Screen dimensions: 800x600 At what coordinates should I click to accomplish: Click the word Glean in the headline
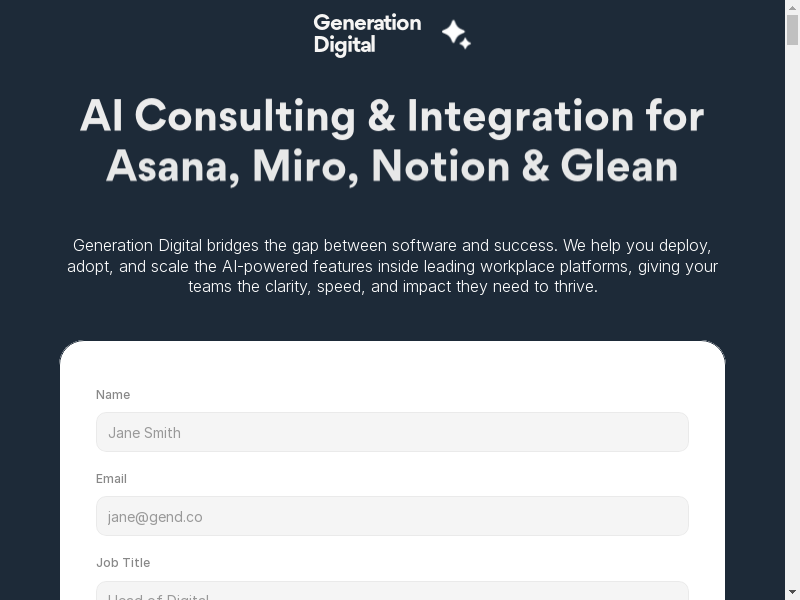pos(619,167)
